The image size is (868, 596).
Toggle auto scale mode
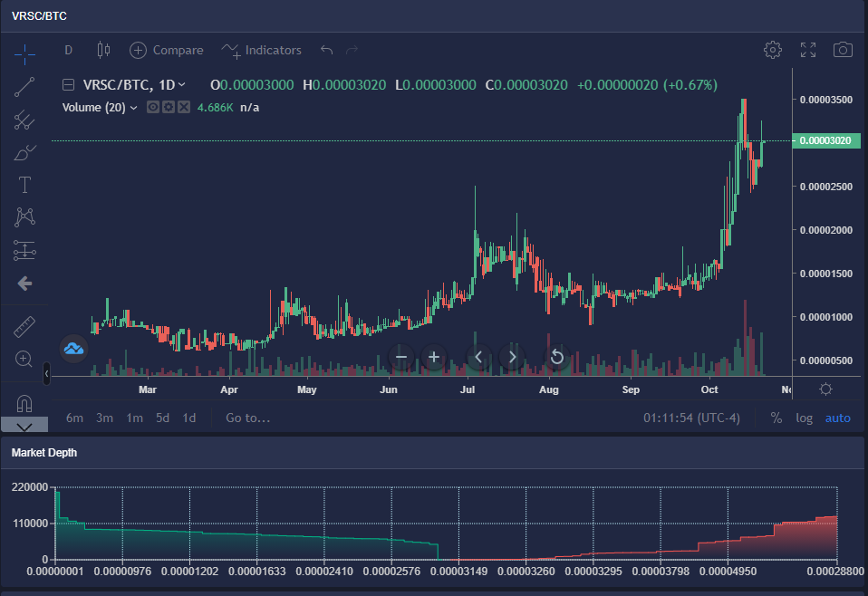pos(837,418)
